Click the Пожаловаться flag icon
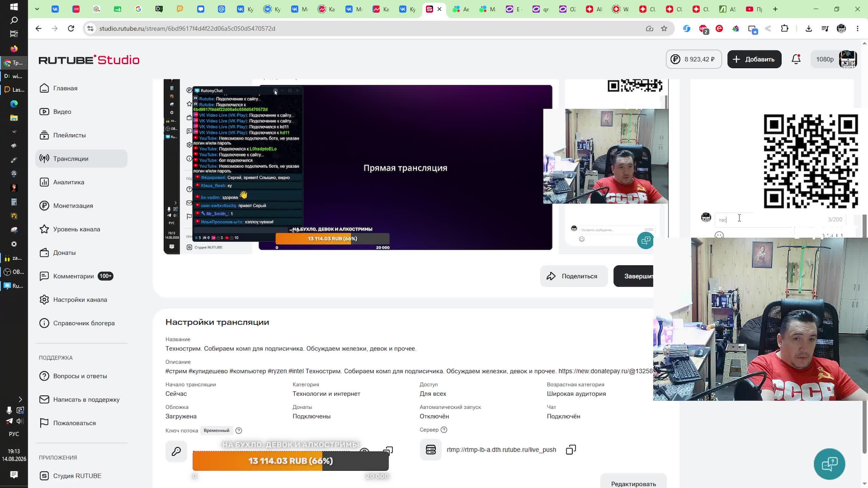The image size is (868, 488). point(44,423)
